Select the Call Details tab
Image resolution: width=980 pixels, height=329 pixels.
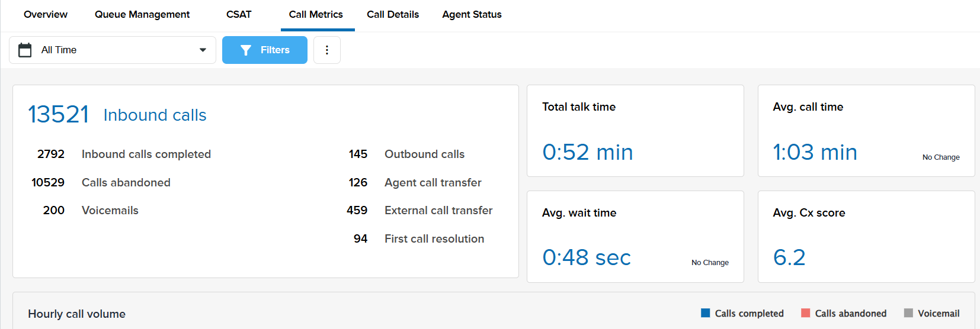pyautogui.click(x=393, y=15)
